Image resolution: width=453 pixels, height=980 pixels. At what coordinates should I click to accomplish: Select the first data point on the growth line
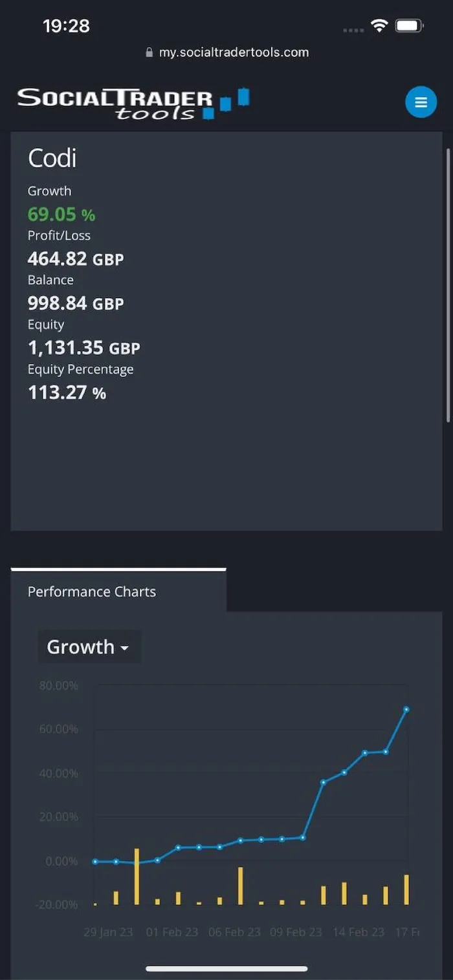(x=95, y=861)
